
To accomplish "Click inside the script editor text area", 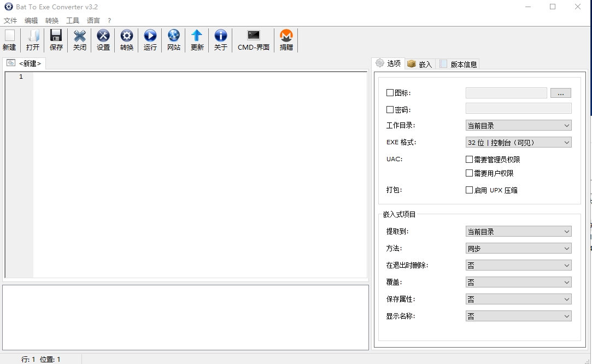I will 200,175.
